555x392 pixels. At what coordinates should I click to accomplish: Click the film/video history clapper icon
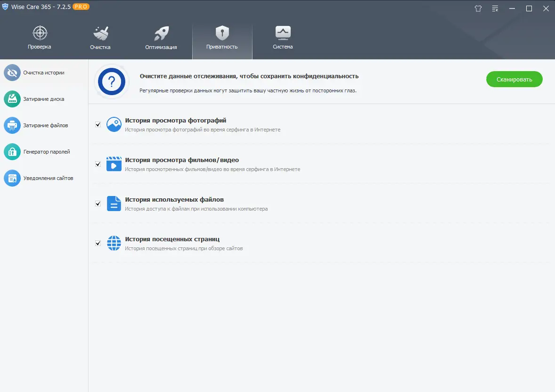[114, 164]
